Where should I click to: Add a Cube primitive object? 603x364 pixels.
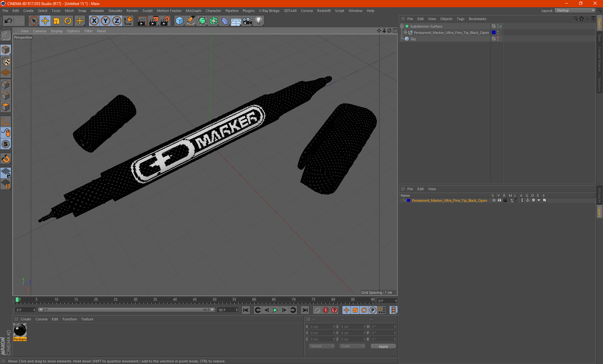180,21
